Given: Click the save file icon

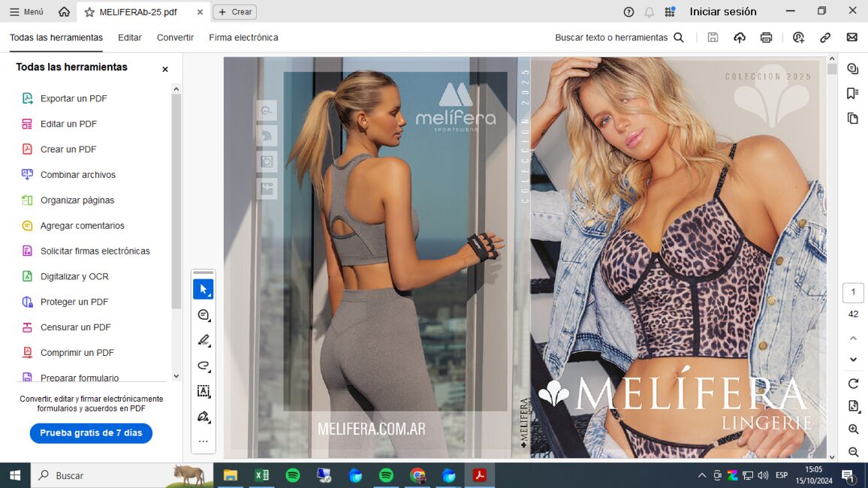Looking at the screenshot, I should [x=713, y=38].
